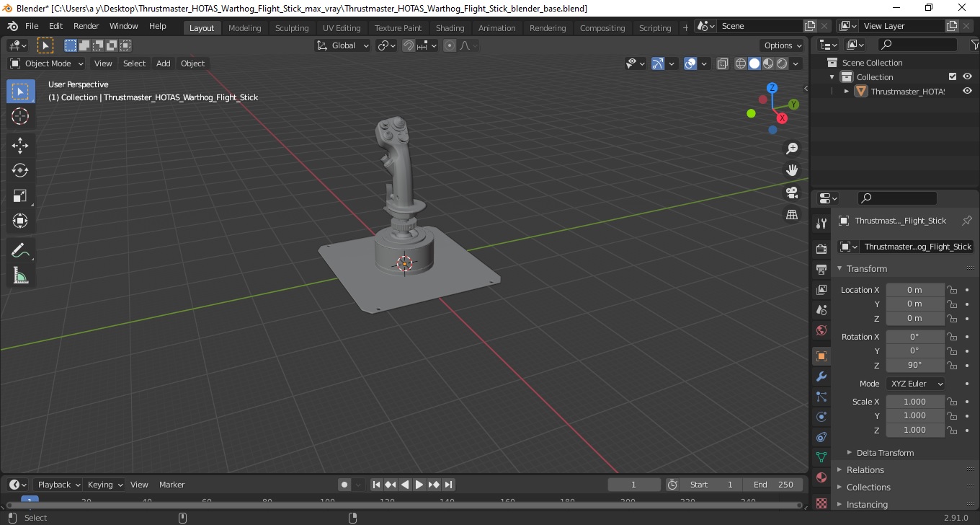Viewport: 980px width, 525px height.
Task: Toggle the camera view icon
Action: click(x=792, y=193)
